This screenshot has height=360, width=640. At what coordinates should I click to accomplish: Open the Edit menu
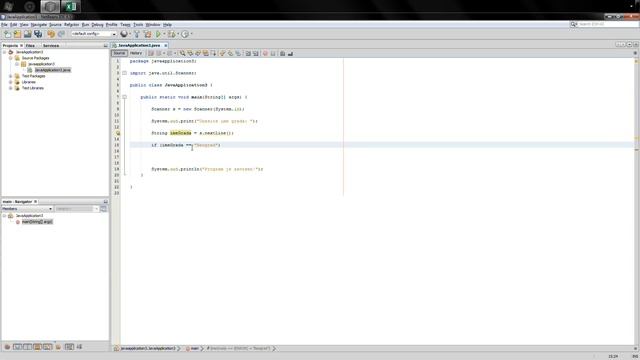(13, 25)
